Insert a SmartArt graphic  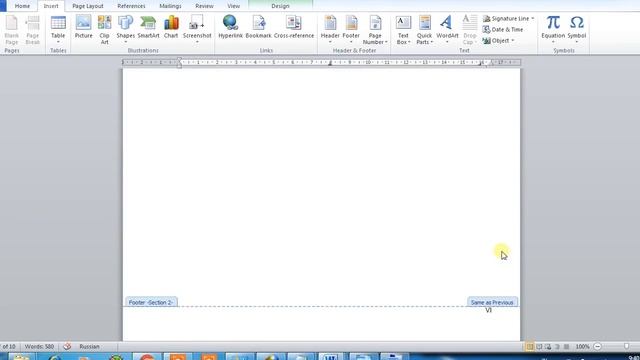pos(148,27)
